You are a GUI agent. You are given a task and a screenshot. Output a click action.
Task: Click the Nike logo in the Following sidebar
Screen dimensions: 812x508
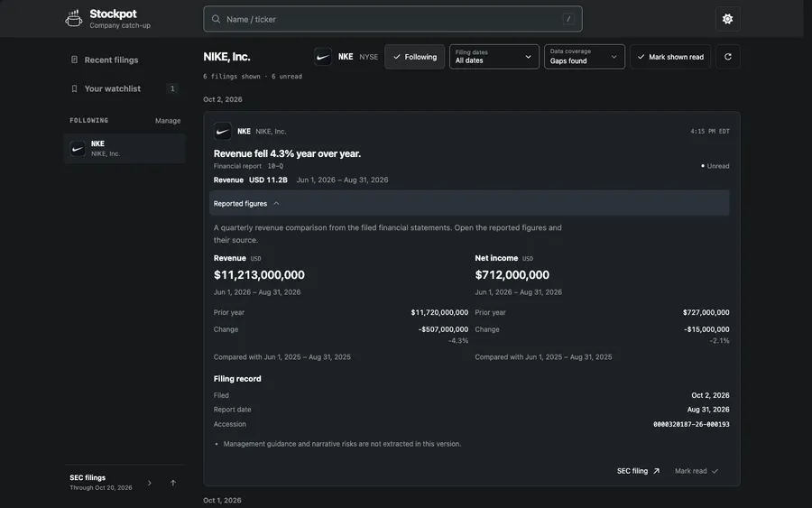click(78, 149)
